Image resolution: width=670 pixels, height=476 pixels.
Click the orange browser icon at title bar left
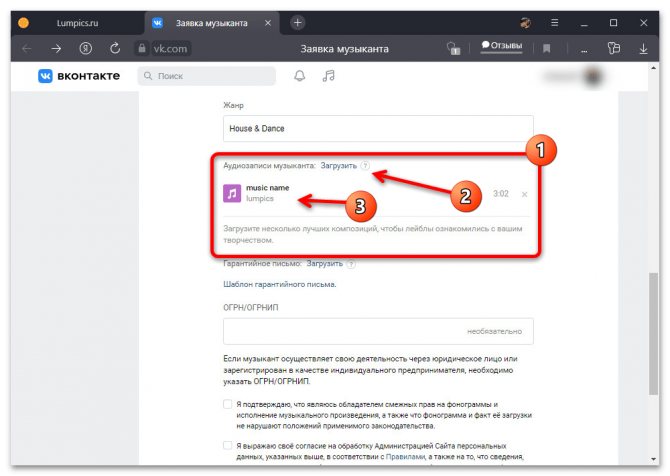24,23
